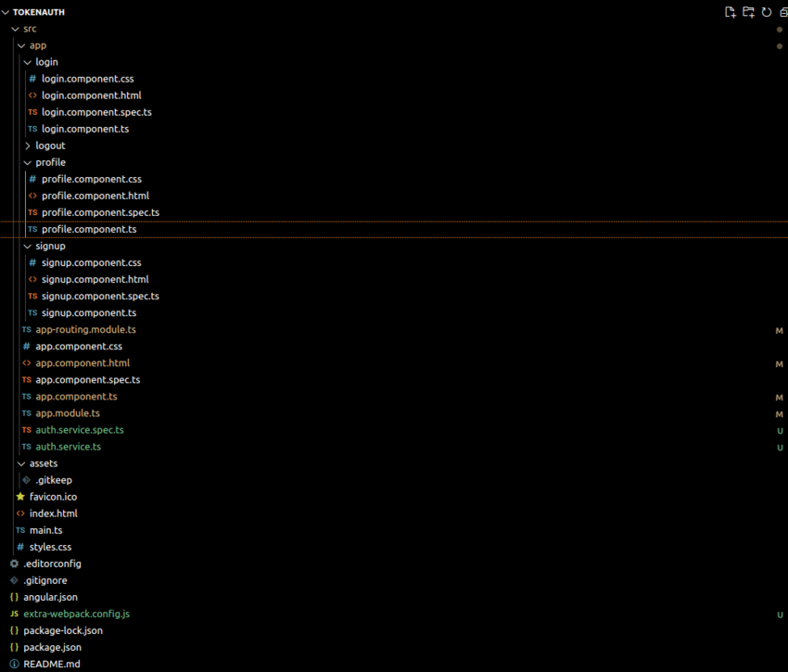Open login.component.ts file
The height and width of the screenshot is (672, 788).
click(x=85, y=129)
